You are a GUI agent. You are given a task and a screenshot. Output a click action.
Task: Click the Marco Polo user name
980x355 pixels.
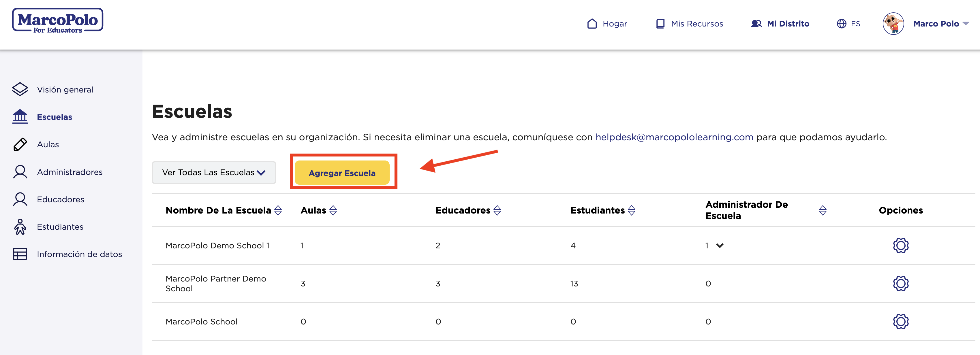point(936,24)
